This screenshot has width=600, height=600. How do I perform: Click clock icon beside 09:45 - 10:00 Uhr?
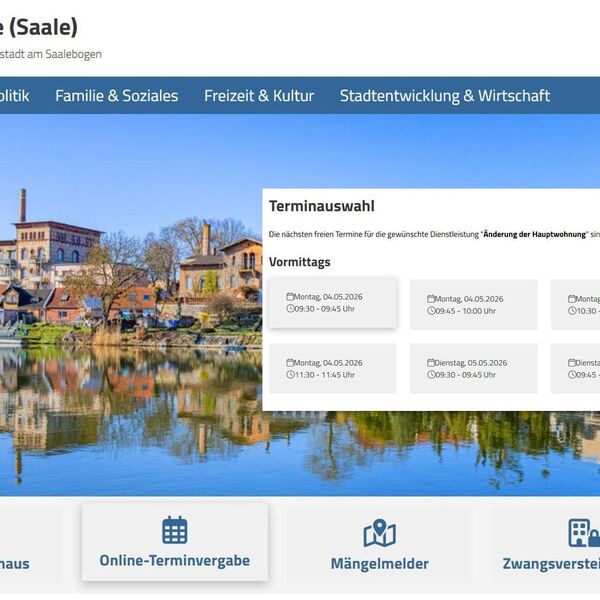tap(431, 311)
